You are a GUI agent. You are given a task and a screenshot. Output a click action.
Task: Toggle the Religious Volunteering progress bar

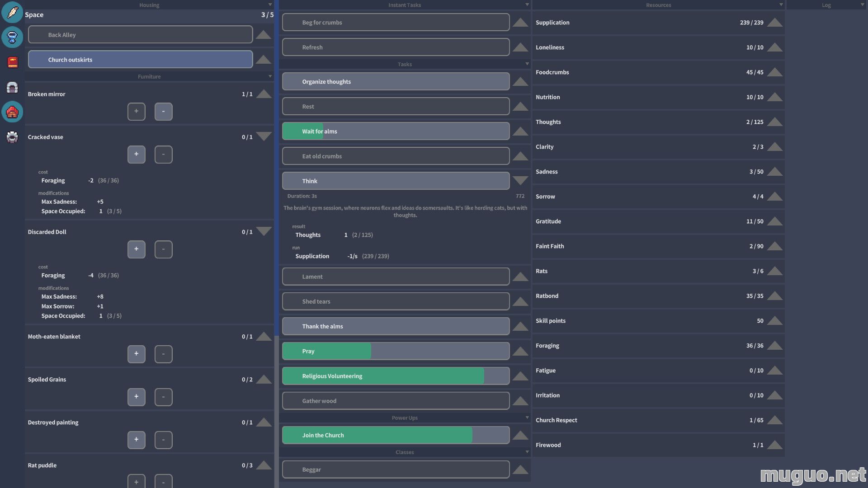tap(396, 376)
